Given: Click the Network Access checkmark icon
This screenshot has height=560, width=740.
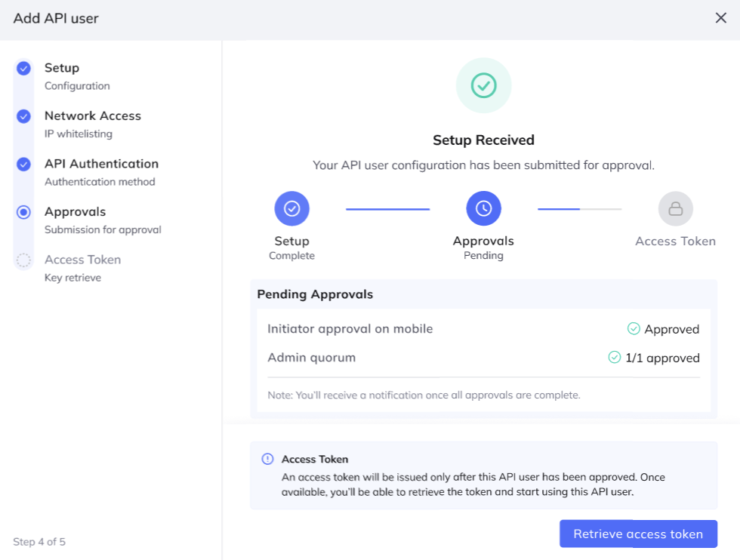Looking at the screenshot, I should [23, 116].
